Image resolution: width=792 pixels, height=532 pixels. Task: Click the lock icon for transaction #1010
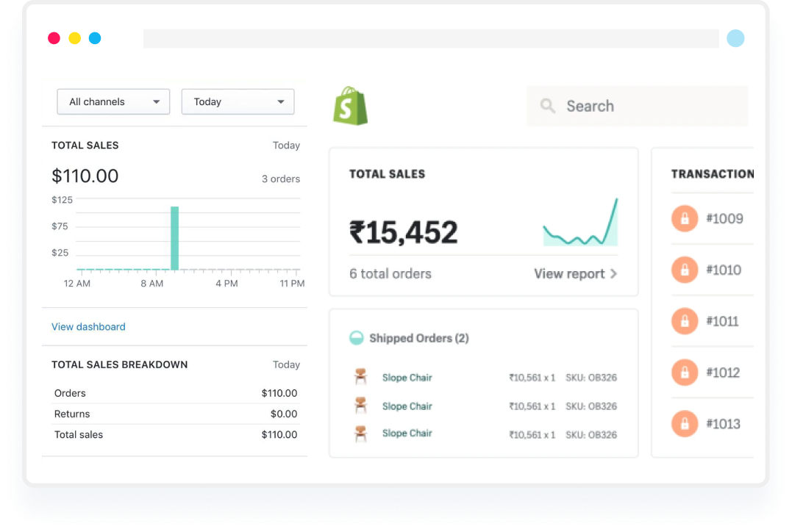click(x=685, y=270)
